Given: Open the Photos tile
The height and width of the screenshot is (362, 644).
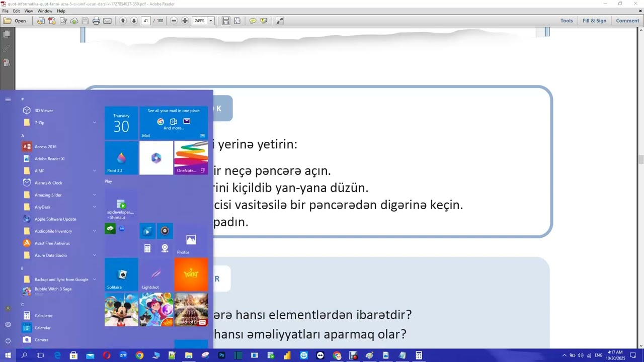Looking at the screenshot, I should tap(191, 240).
